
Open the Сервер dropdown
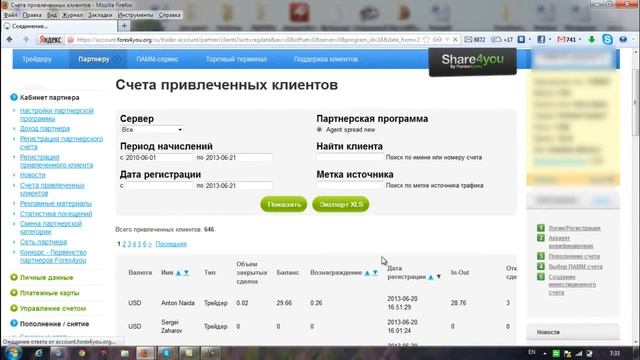(x=151, y=130)
